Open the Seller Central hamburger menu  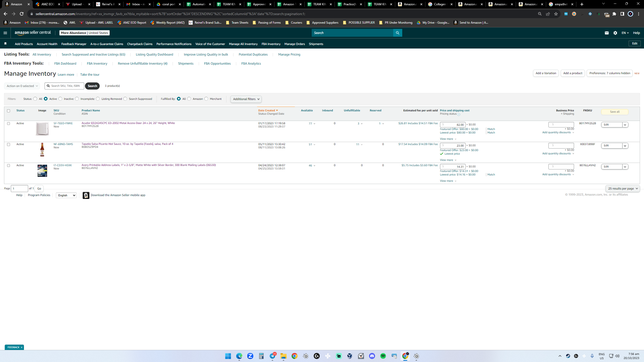coord(5,33)
